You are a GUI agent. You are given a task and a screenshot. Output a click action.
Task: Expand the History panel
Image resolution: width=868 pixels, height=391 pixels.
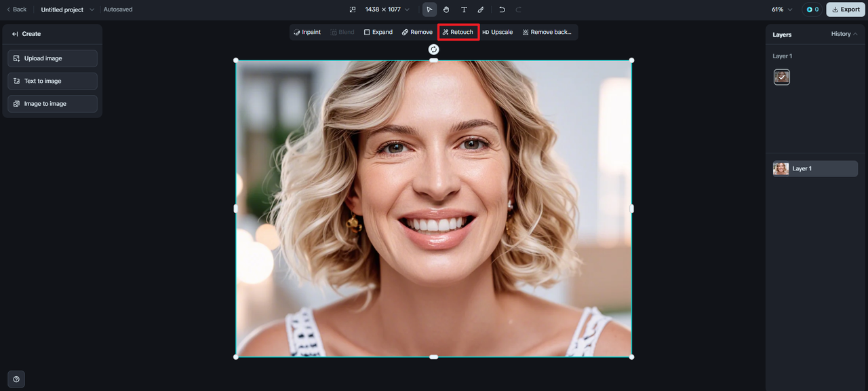844,34
